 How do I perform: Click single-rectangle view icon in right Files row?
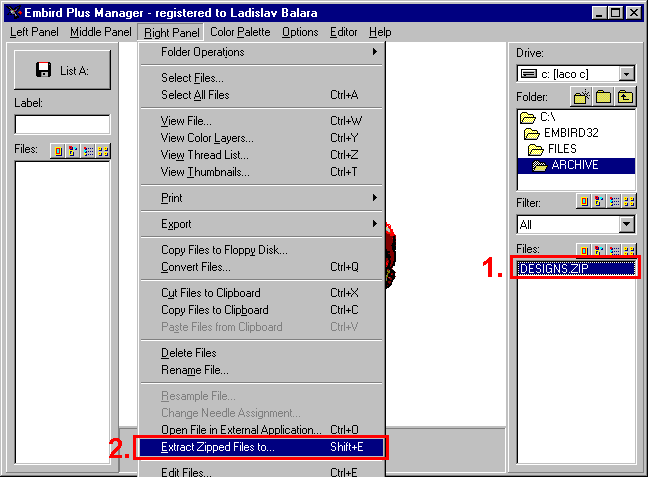584,250
